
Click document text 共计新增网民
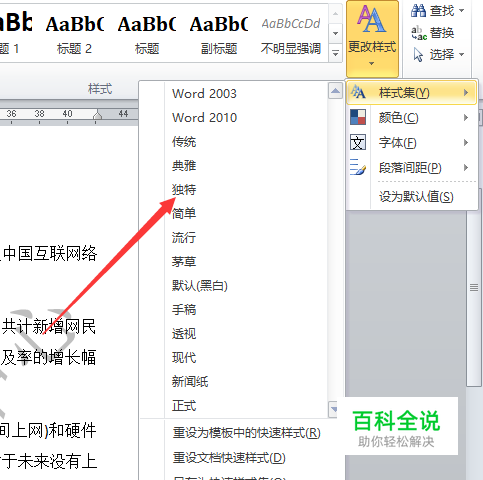(x=49, y=326)
